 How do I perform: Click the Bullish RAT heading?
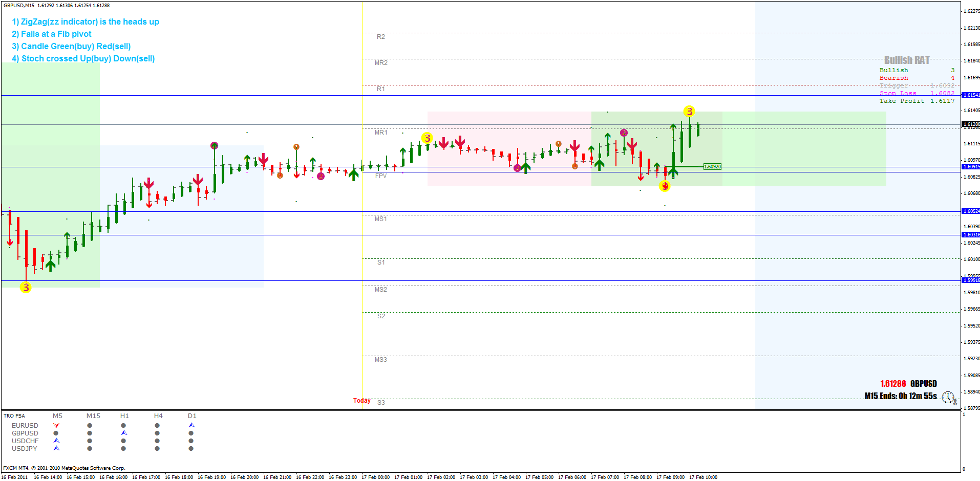coord(907,60)
